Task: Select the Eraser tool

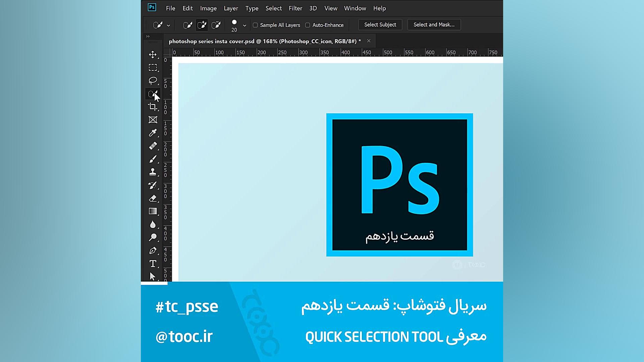Action: [153, 198]
